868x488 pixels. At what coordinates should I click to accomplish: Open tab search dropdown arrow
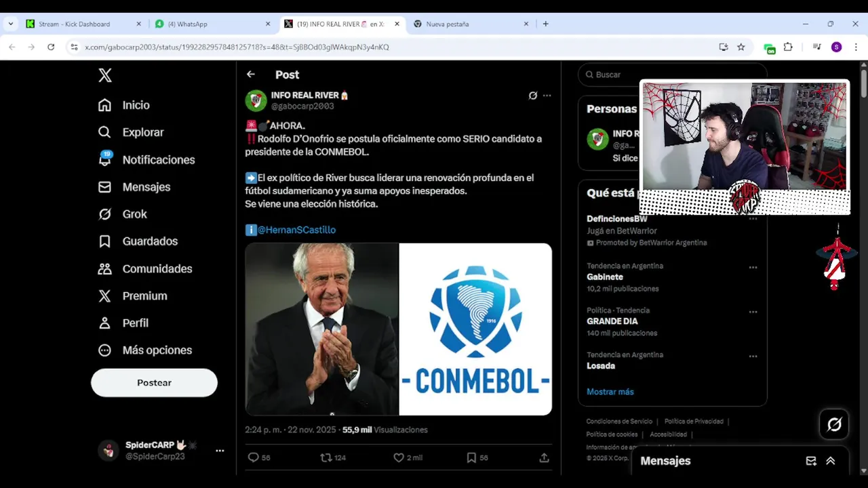11,24
